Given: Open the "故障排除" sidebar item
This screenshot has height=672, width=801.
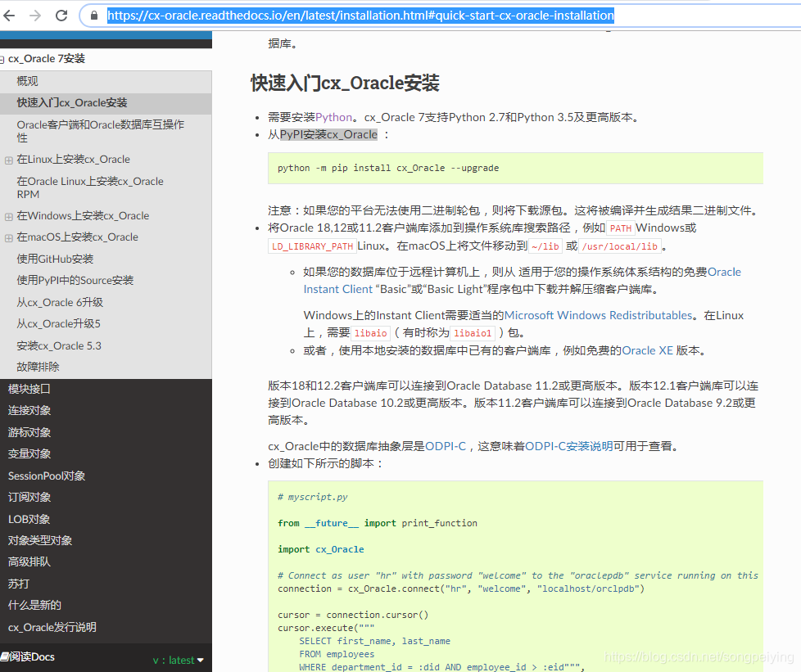Looking at the screenshot, I should pyautogui.click(x=39, y=367).
